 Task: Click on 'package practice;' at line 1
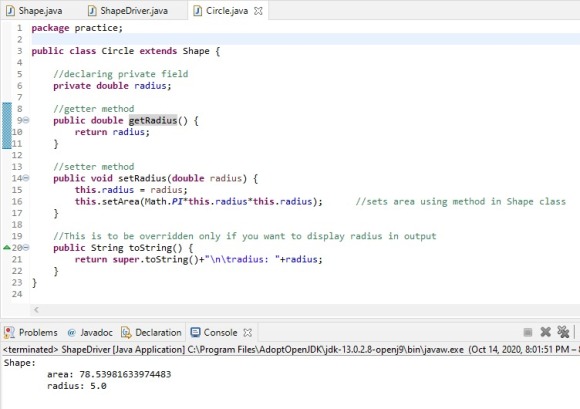click(77, 28)
